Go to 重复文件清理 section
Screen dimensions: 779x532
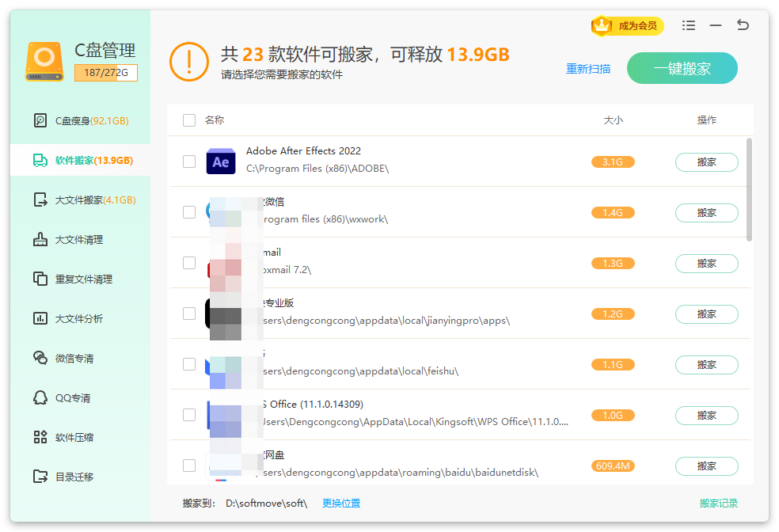coord(80,279)
